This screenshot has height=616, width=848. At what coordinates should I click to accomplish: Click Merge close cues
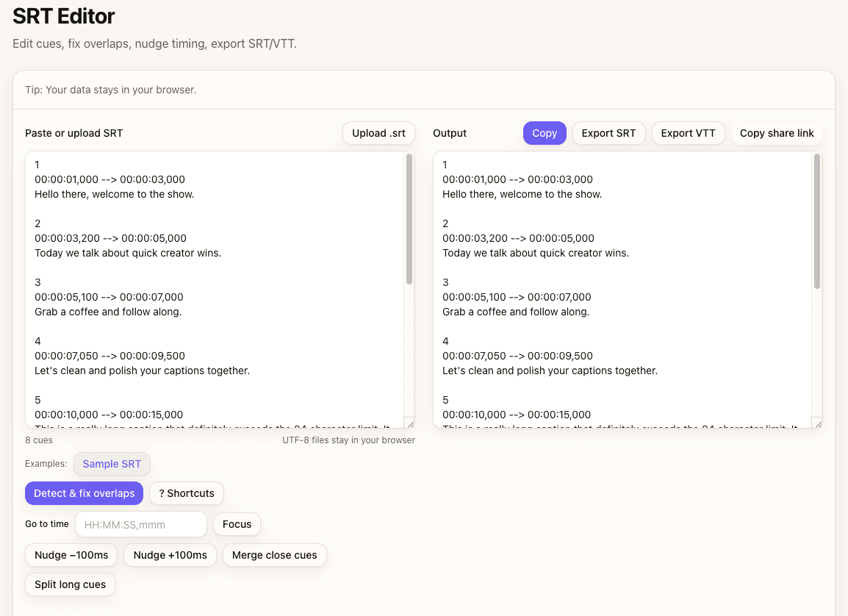[274, 555]
